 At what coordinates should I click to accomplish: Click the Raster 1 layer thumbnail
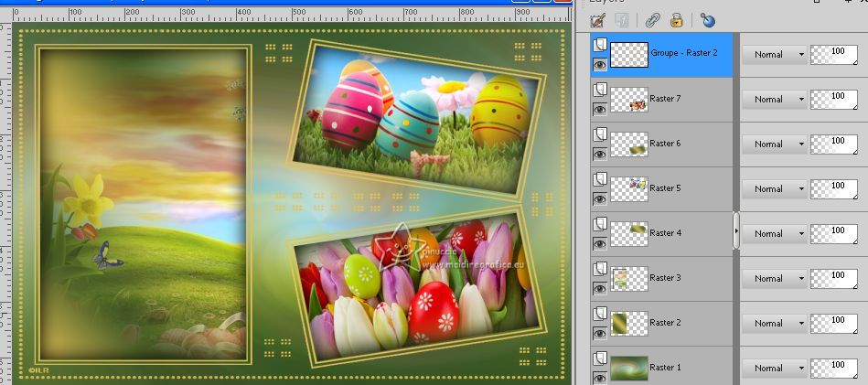click(629, 369)
